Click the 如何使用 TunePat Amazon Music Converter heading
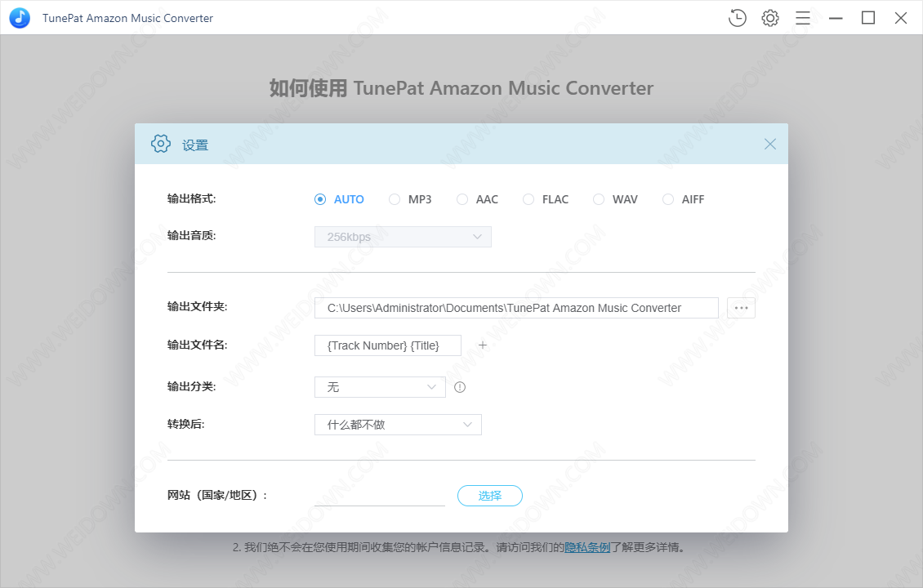The image size is (923, 588). (x=461, y=88)
